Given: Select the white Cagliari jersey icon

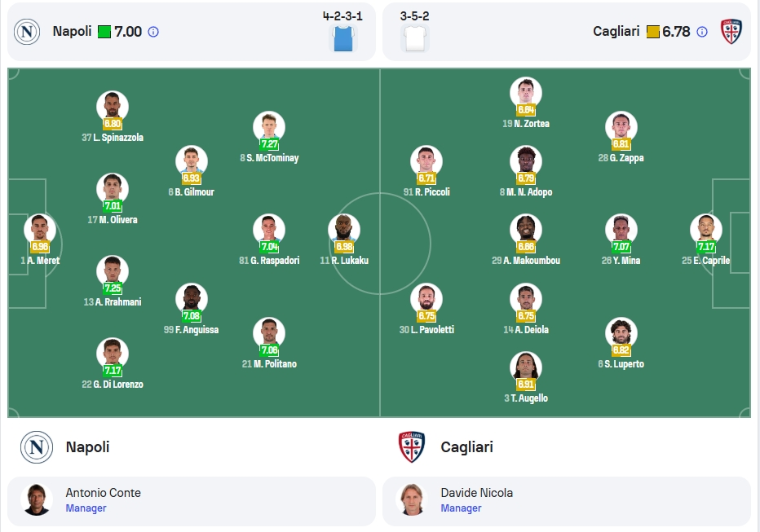Looking at the screenshot, I should [415, 38].
